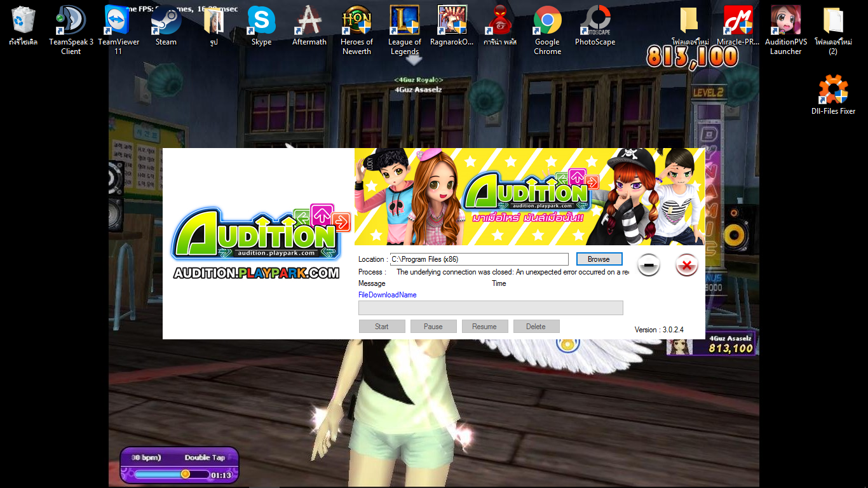
Task: Click the file download progress bar
Action: [x=491, y=308]
